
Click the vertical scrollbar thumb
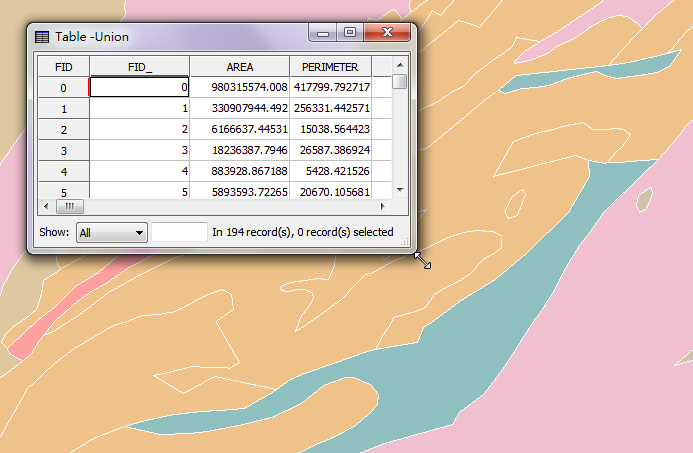[400, 82]
